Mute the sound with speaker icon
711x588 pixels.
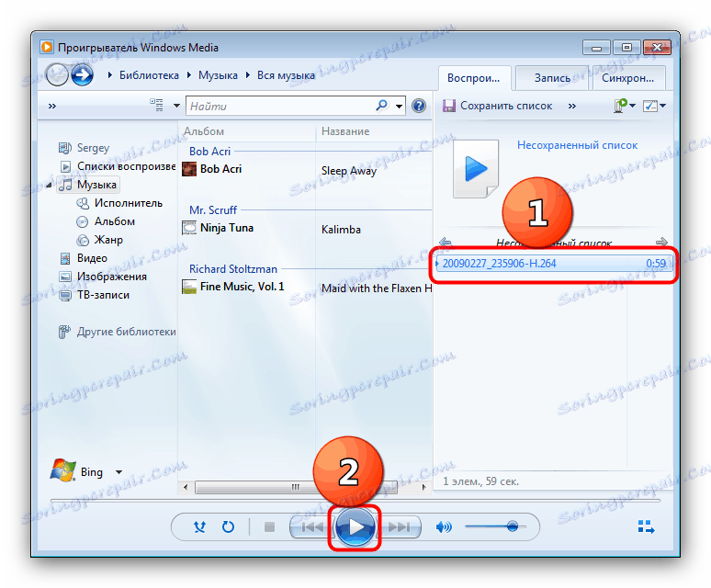[443, 526]
